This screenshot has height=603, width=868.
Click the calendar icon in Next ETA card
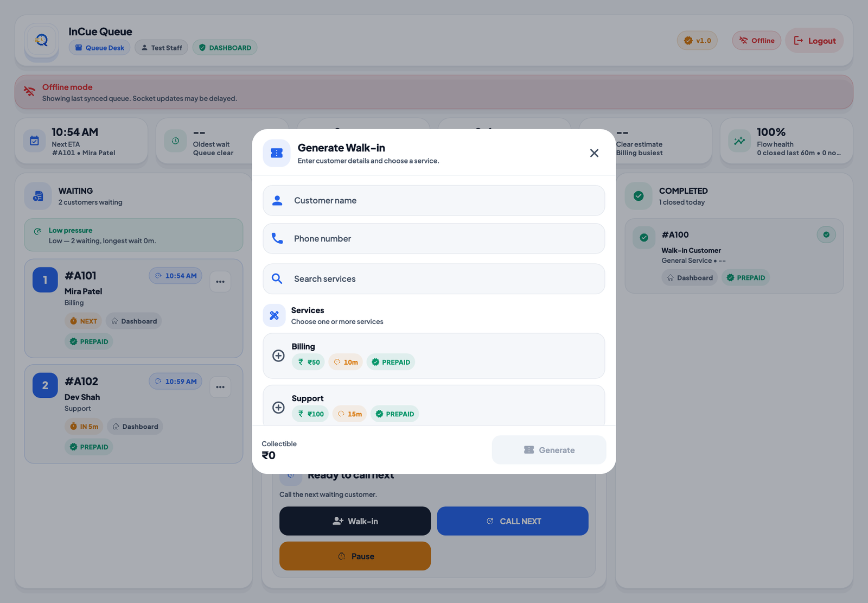[34, 141]
